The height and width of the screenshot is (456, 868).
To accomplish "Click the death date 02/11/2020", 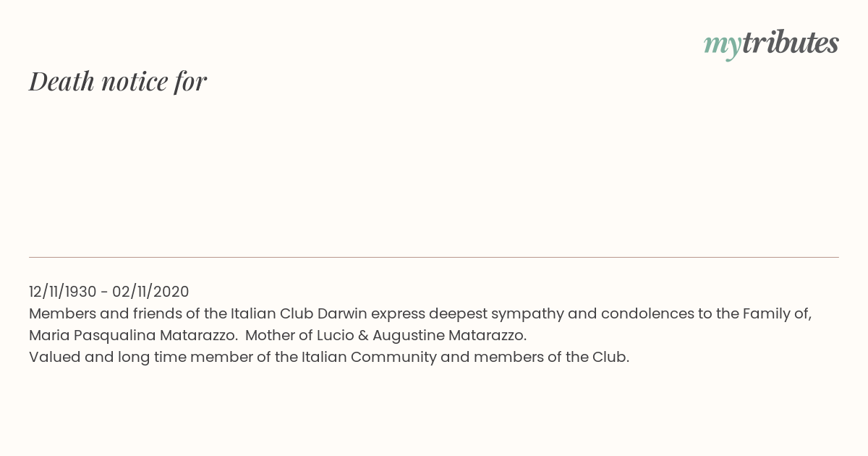I will click(150, 292).
